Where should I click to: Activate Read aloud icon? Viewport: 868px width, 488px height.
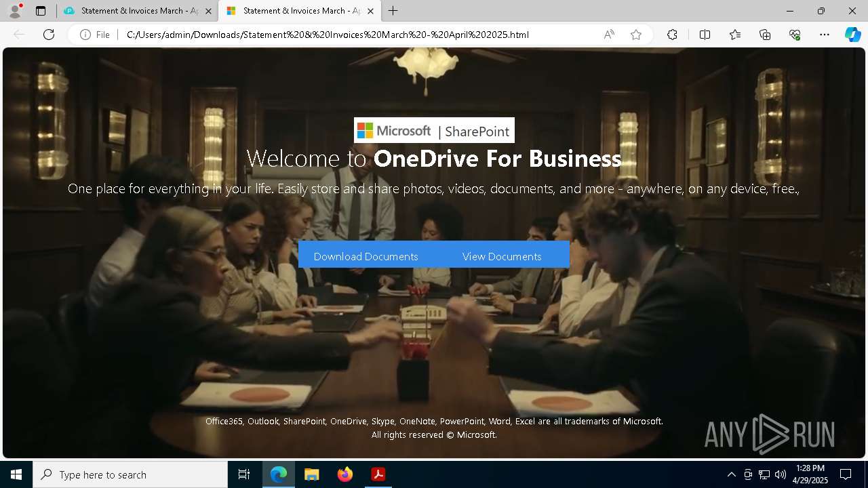(x=609, y=35)
